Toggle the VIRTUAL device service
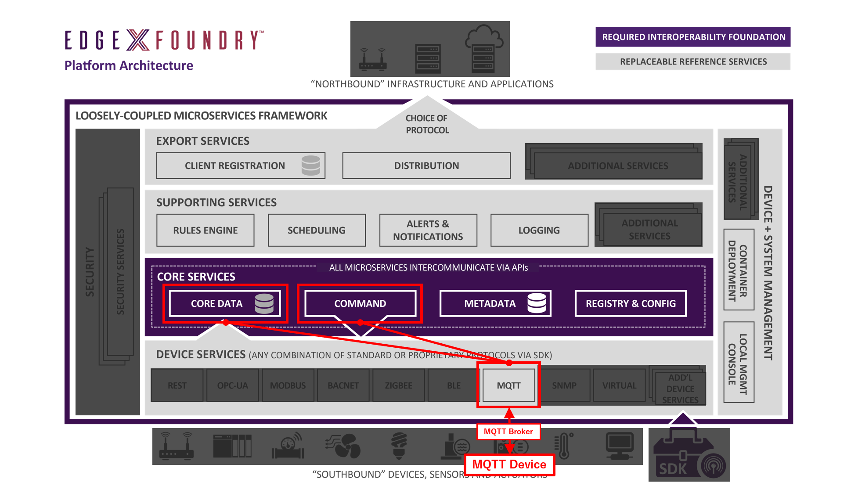Viewport: 858px width, 504px height. point(619,385)
